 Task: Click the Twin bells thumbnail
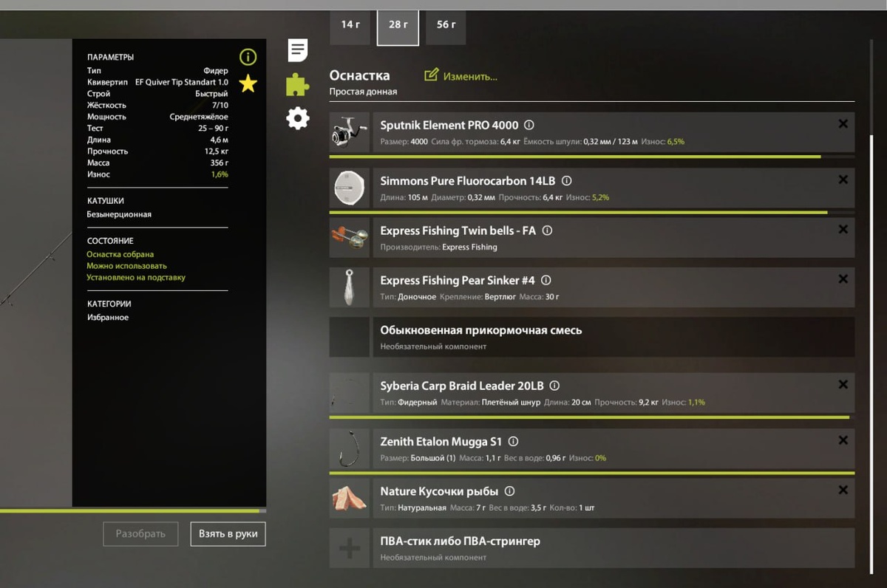pos(349,237)
